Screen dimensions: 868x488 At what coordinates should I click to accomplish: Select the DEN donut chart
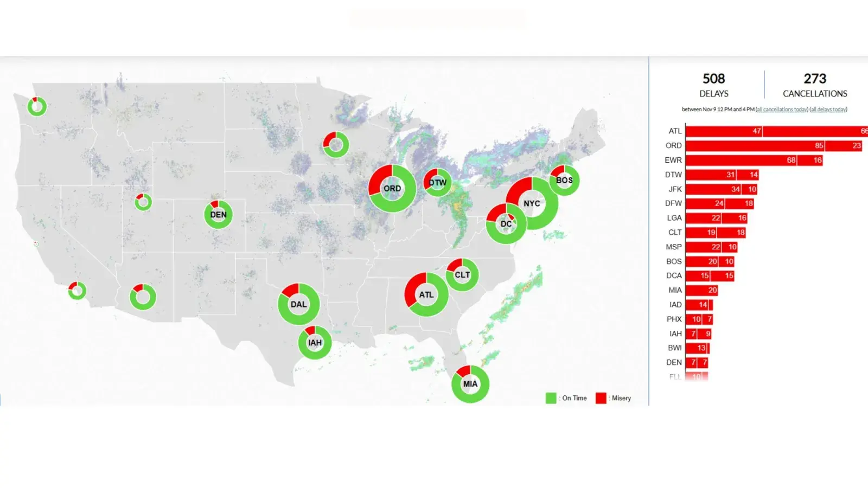pyautogui.click(x=218, y=215)
